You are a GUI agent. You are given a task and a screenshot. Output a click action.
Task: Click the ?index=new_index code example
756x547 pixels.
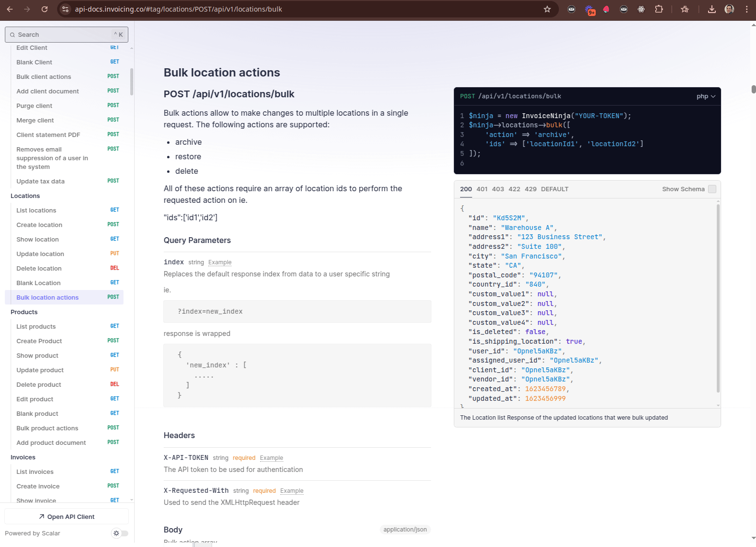[x=297, y=312]
